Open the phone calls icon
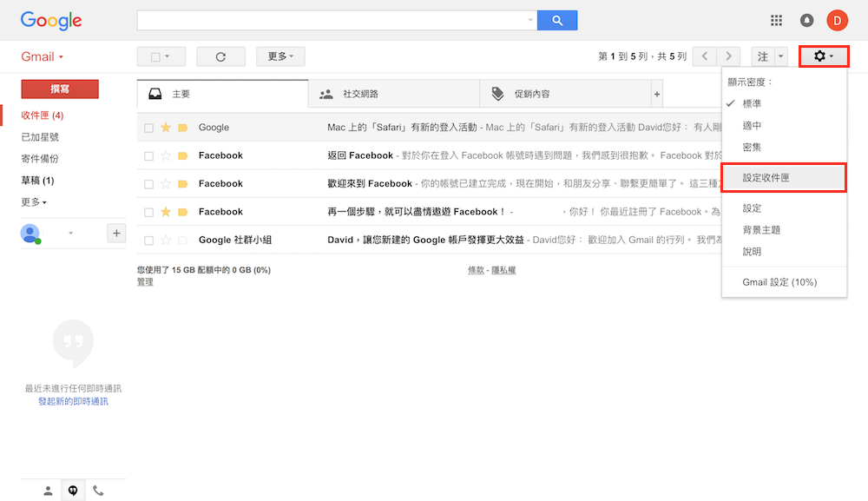Image resolution: width=868 pixels, height=501 pixels. click(x=98, y=491)
